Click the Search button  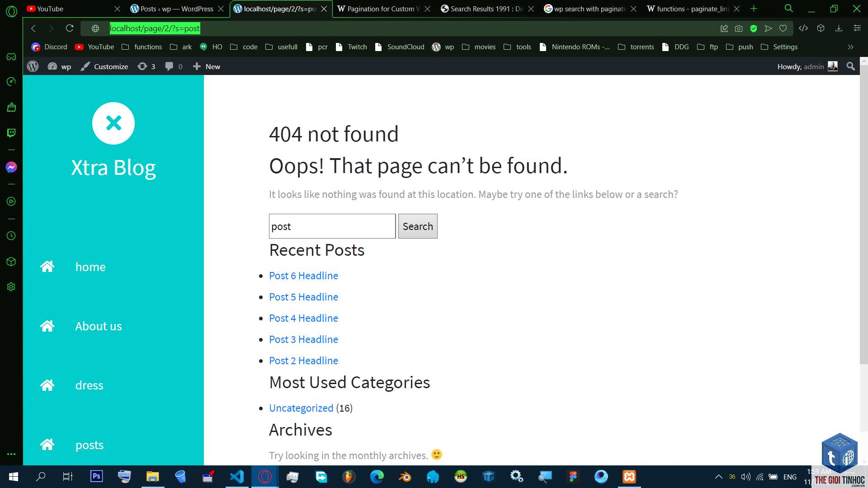coord(418,226)
